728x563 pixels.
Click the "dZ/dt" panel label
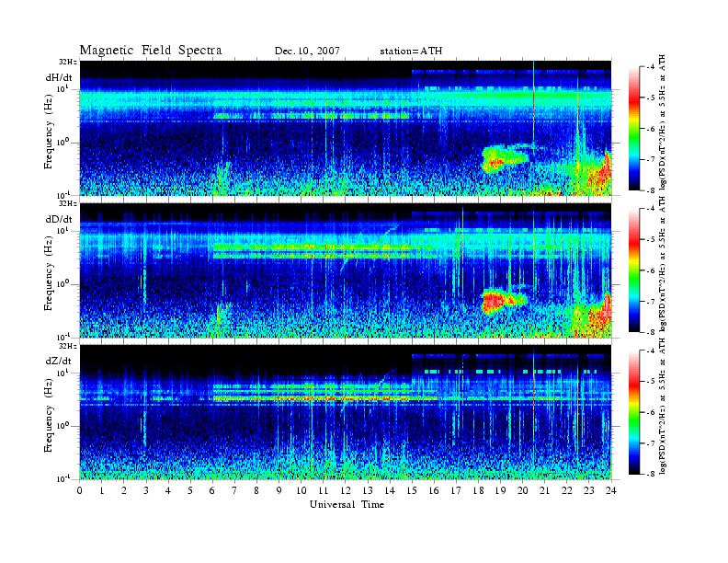point(59,361)
